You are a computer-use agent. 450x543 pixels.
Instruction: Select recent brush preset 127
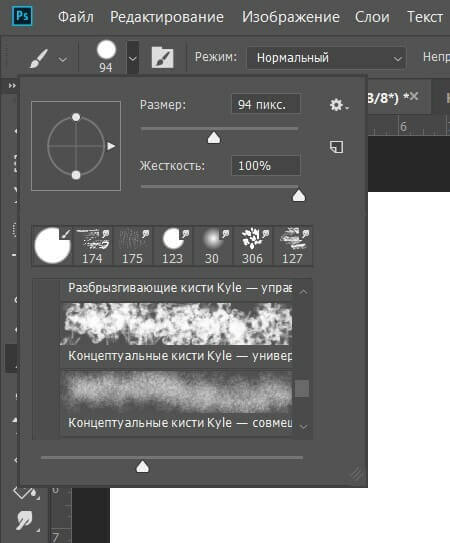[x=292, y=246]
